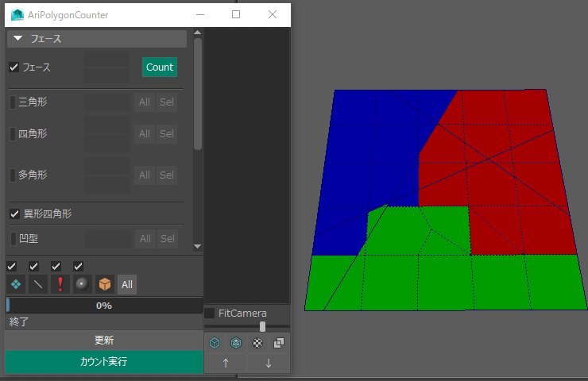Uncheck the 異形四角形 checkbox
This screenshot has height=381, width=588.
(x=14, y=214)
